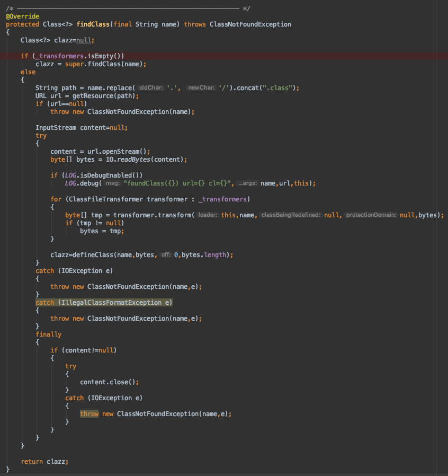Image resolution: width=448 pixels, height=476 pixels.
Task: Click 'url.openStream()' call
Action: pos(117,152)
